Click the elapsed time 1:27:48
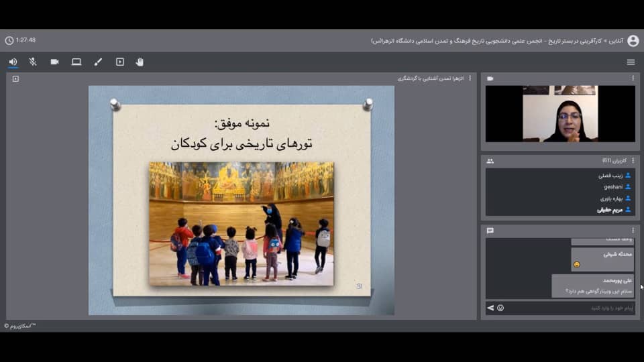Viewport: 644px width, 362px height. point(26,40)
